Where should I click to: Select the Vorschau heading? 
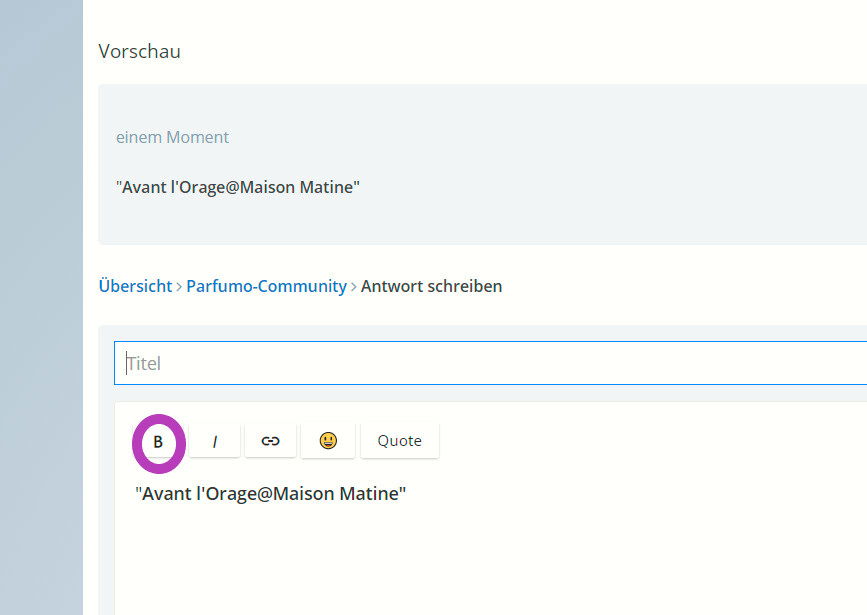pyautogui.click(x=139, y=51)
